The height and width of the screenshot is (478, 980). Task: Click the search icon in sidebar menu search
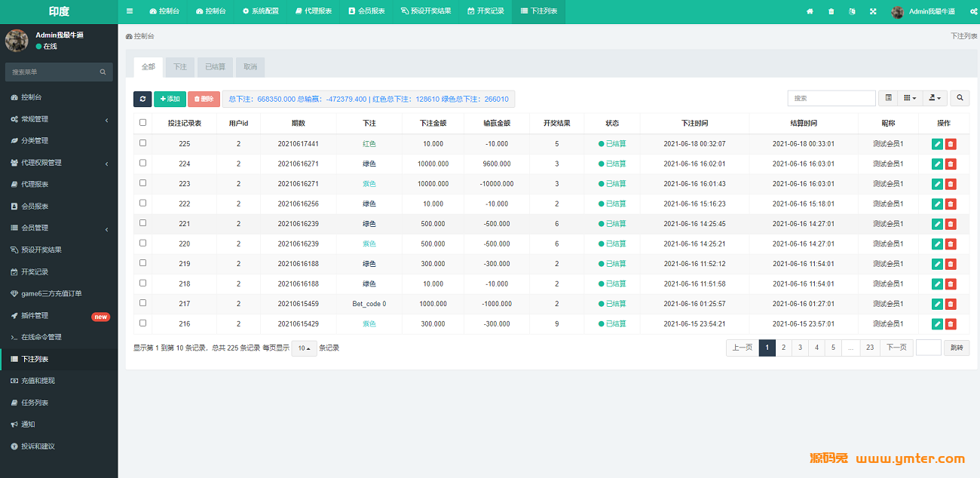103,72
